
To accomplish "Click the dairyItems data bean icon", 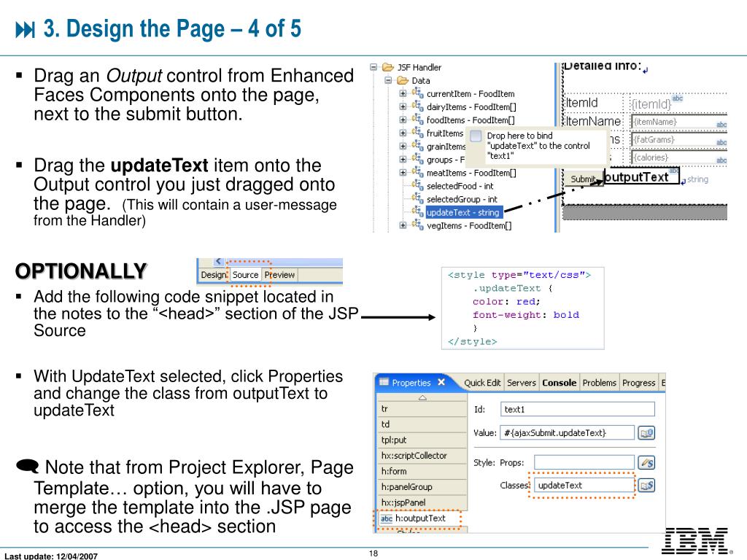I will click(x=418, y=106).
